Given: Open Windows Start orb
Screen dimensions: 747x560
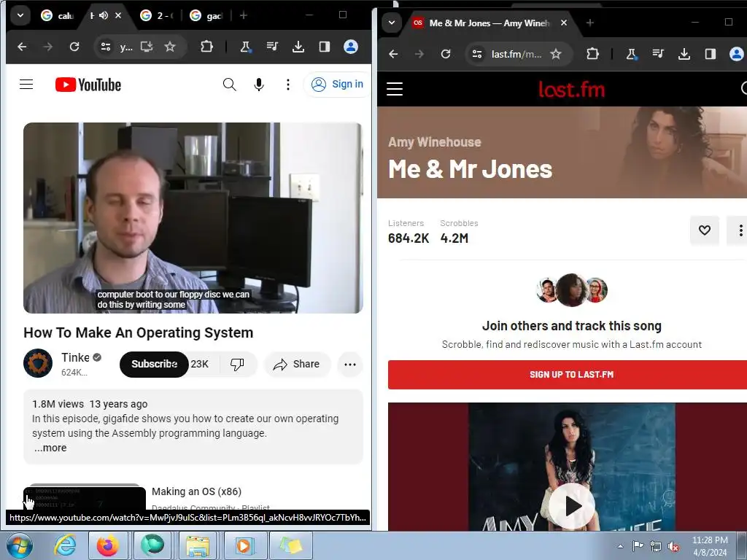Looking at the screenshot, I should click(20, 545).
